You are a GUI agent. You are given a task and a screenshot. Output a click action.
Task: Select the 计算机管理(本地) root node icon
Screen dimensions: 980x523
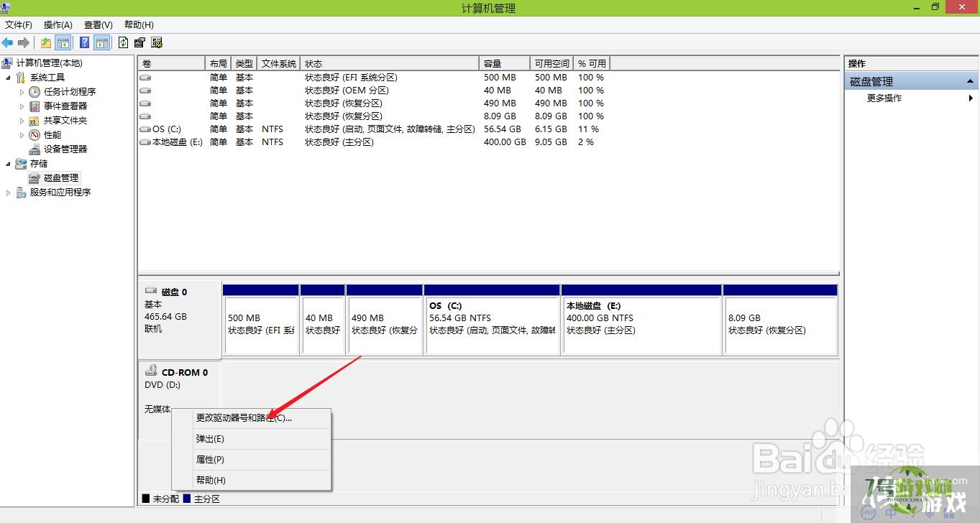[x=8, y=63]
